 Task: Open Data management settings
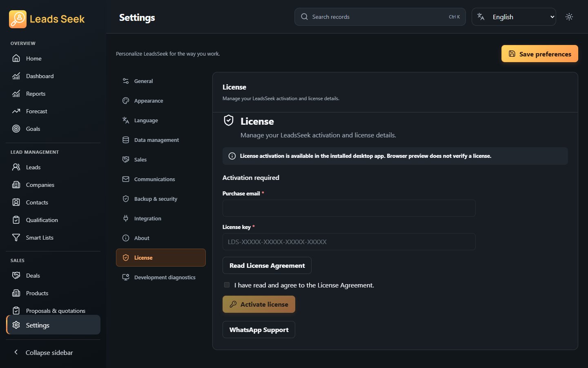click(x=161, y=140)
